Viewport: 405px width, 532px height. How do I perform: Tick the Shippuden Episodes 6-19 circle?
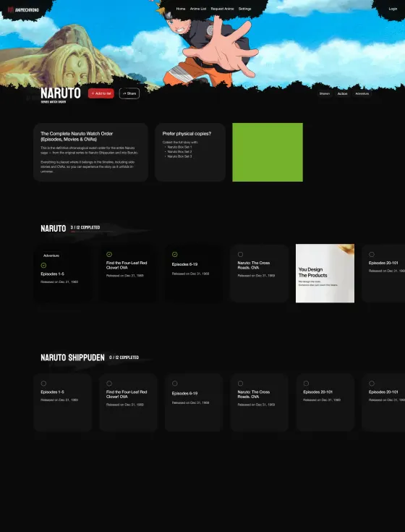[x=174, y=384]
